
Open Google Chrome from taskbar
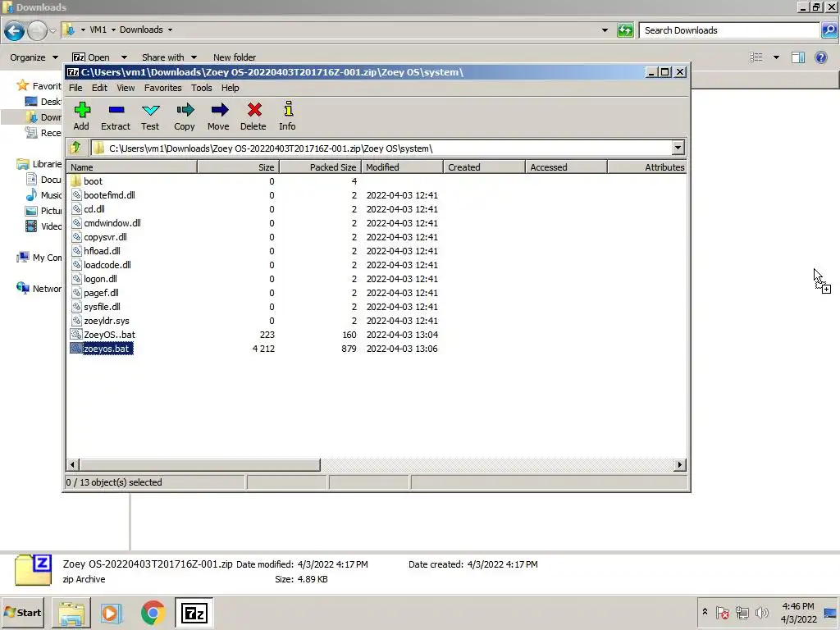coord(153,613)
